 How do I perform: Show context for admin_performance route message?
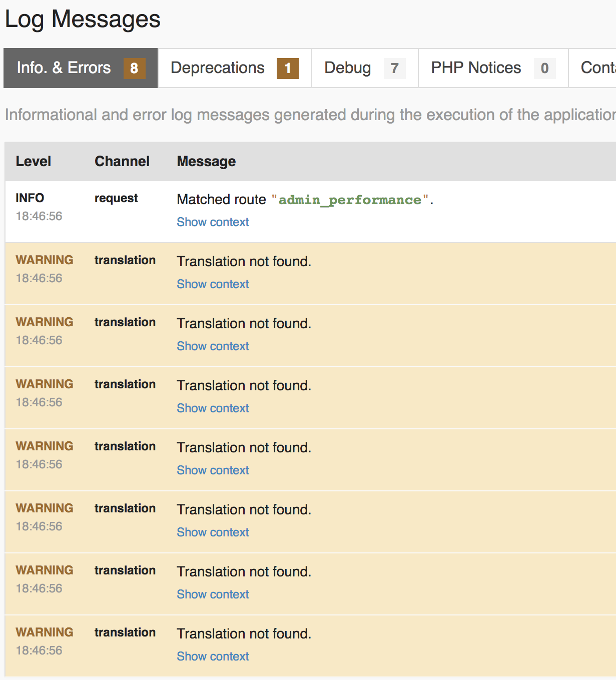(213, 222)
